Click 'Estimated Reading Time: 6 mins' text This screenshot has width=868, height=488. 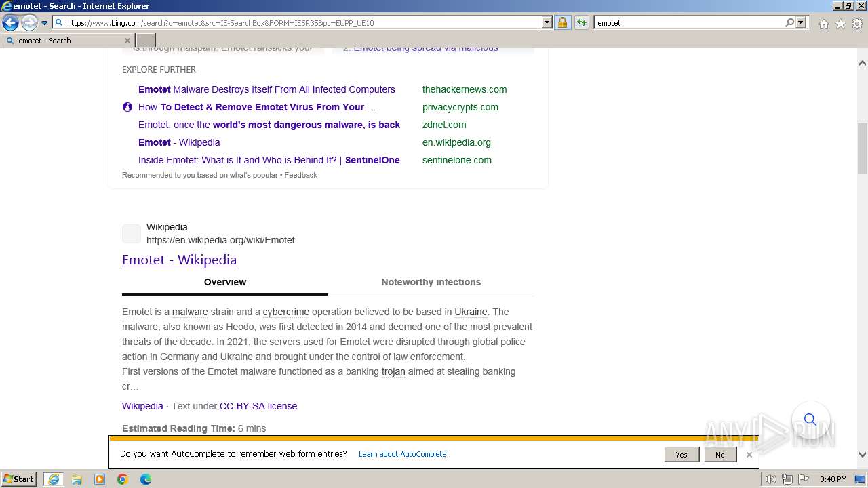(x=194, y=428)
